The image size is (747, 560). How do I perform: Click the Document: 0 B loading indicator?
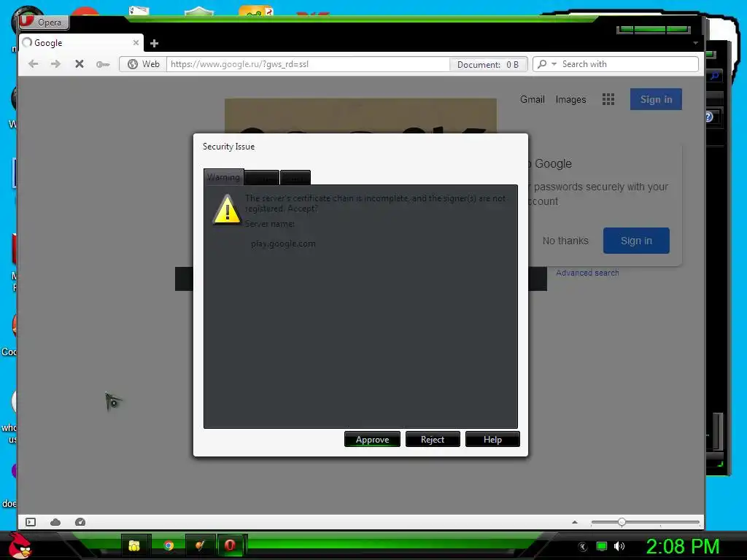(488, 65)
